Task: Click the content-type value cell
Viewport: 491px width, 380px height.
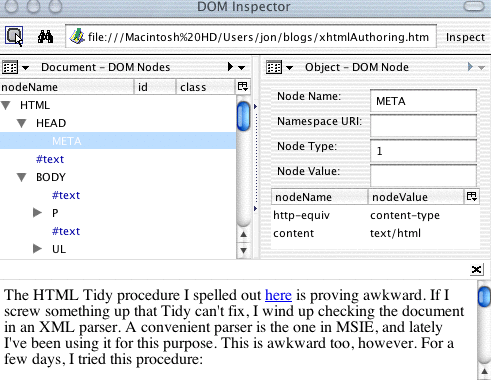Action: click(x=405, y=215)
